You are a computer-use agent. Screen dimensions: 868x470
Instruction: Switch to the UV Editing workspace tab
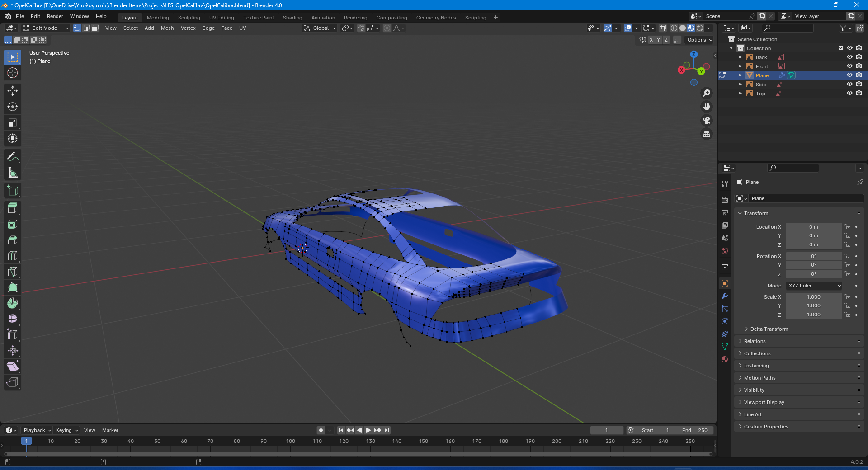click(x=222, y=18)
